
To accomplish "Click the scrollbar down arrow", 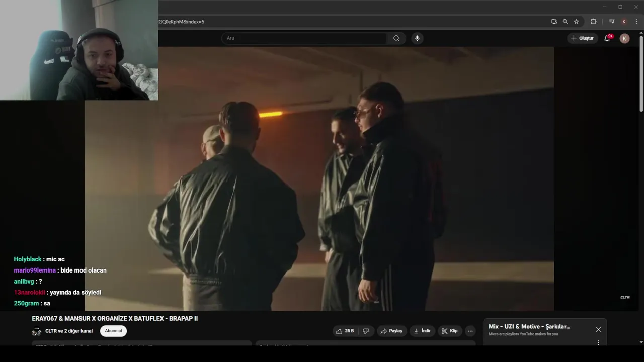I will point(641,342).
